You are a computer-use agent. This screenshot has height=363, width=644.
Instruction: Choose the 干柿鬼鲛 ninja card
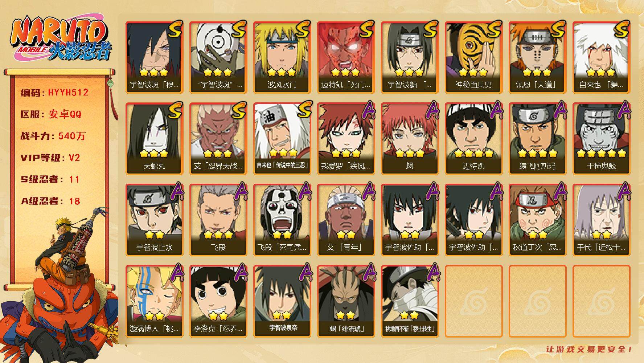[x=601, y=139]
